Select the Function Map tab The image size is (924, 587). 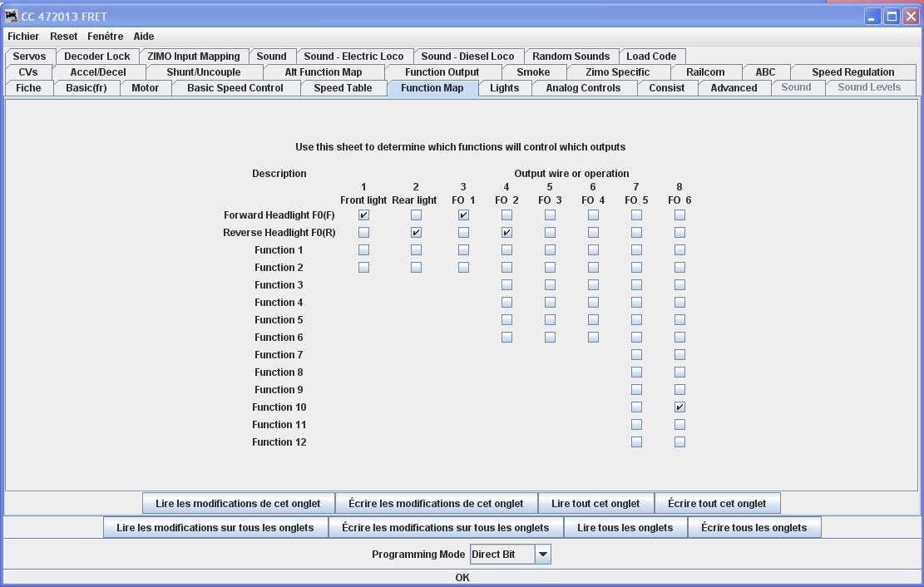(x=432, y=88)
